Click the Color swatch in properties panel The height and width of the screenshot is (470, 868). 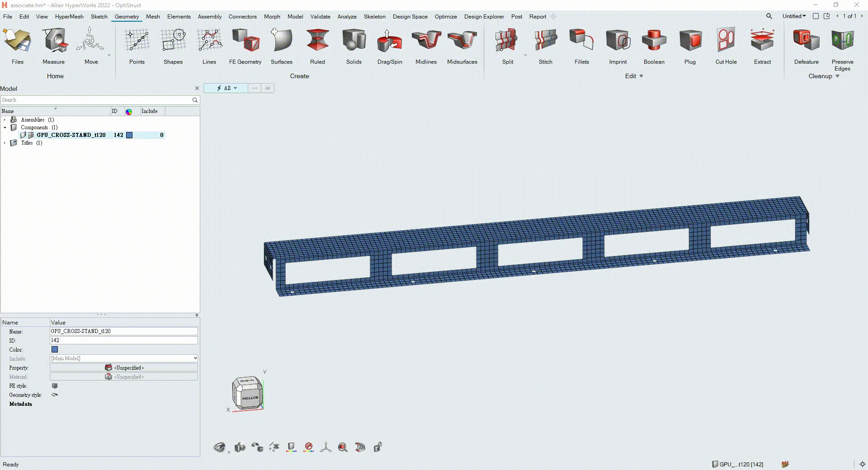(55, 349)
